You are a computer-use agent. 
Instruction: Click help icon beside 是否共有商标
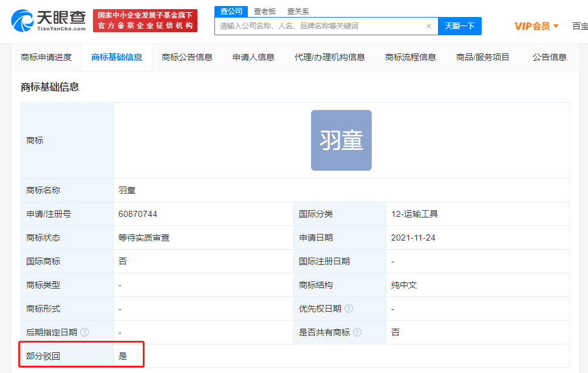(358, 332)
